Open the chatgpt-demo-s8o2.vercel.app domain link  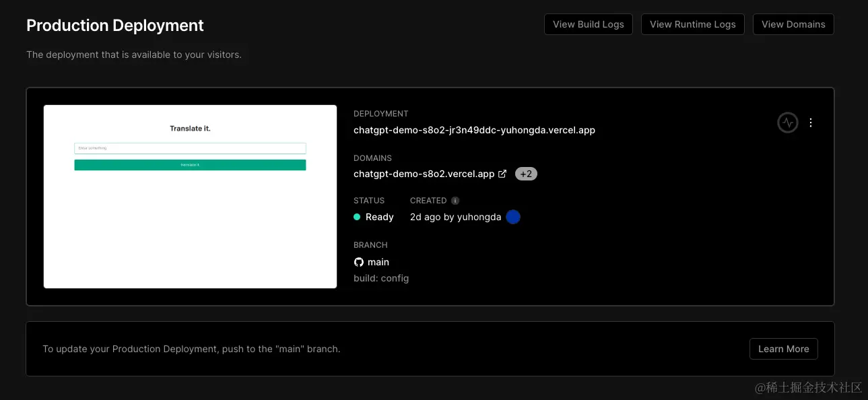(x=424, y=174)
